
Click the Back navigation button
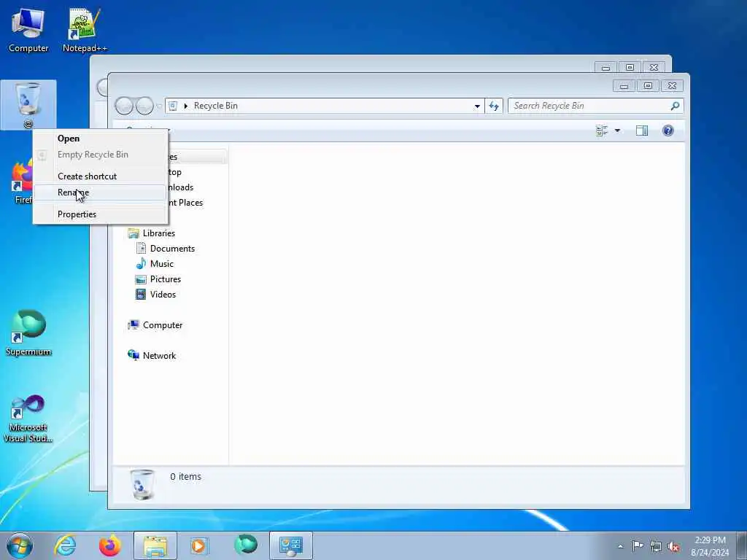pyautogui.click(x=124, y=106)
